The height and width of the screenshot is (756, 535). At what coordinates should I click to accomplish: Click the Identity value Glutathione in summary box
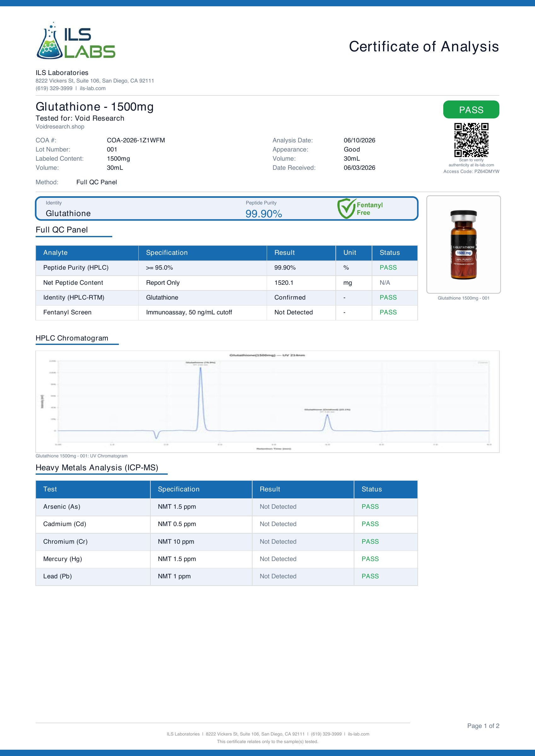(68, 213)
